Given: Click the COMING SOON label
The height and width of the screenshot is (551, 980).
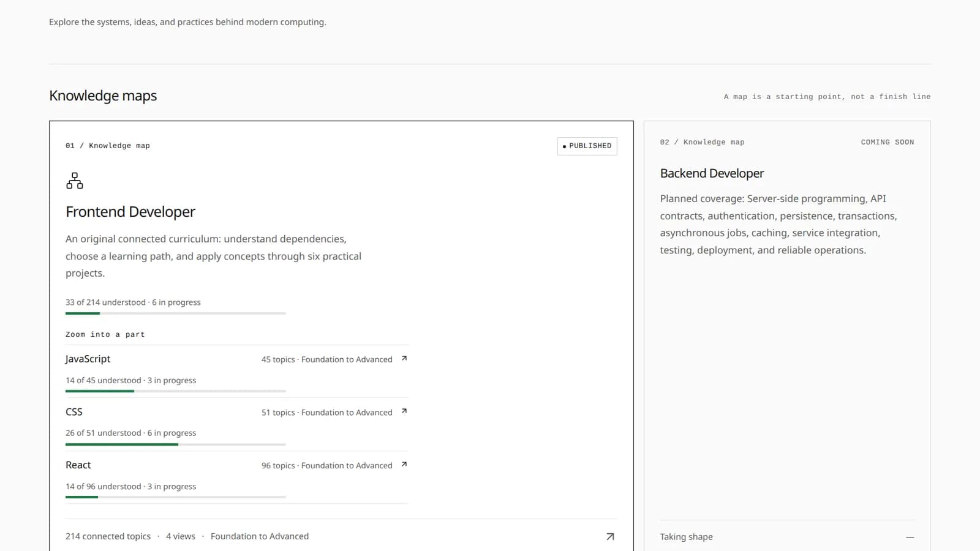Looking at the screenshot, I should (x=888, y=142).
